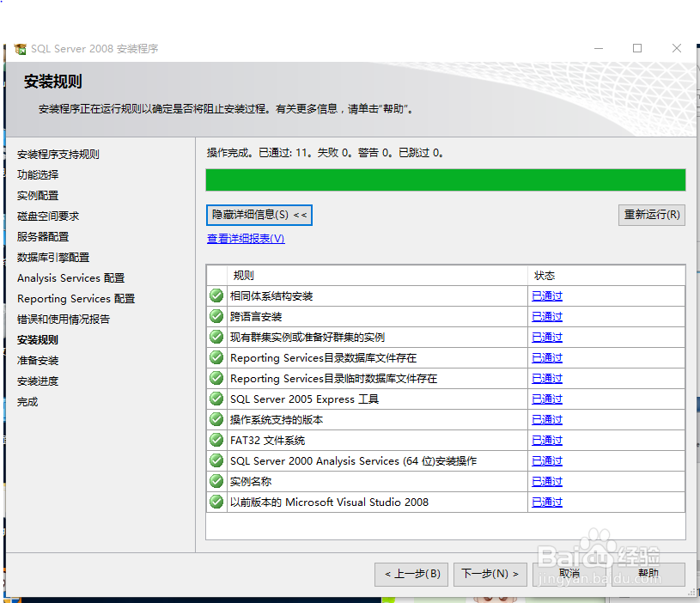Screen dimensions: 700x603
Task: Click the green check icon beside 相同体系结构安装
Action: (x=216, y=295)
